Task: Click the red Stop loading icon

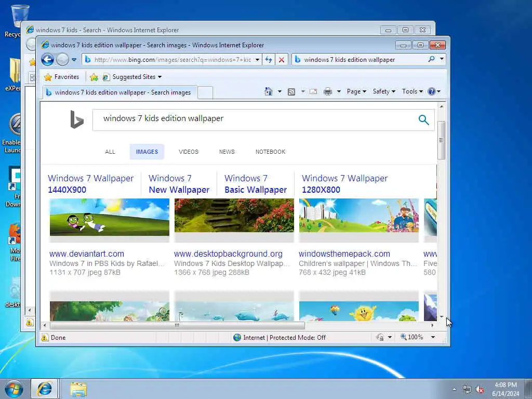Action: (x=281, y=60)
